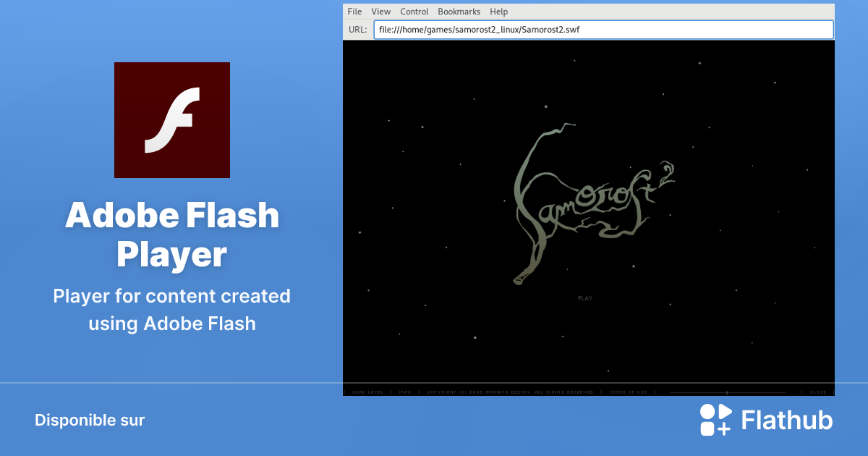
Task: Click CLOSE in the game status bar
Action: [x=818, y=391]
